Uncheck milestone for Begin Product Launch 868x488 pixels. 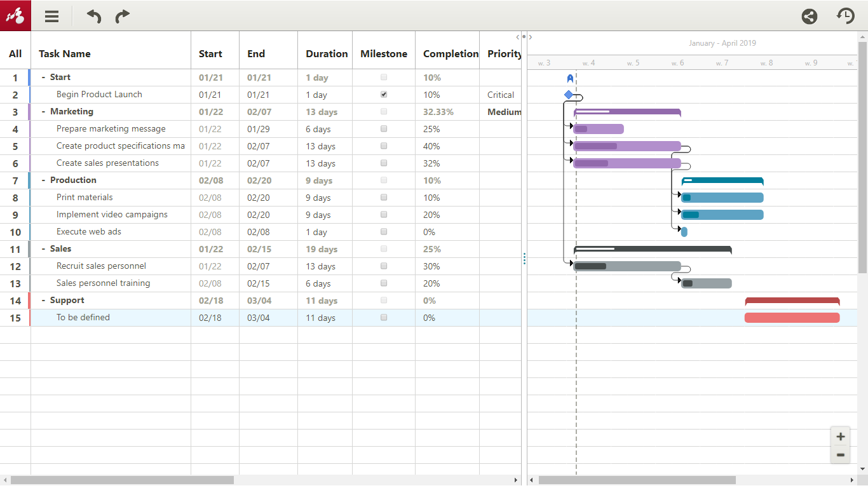coord(384,94)
